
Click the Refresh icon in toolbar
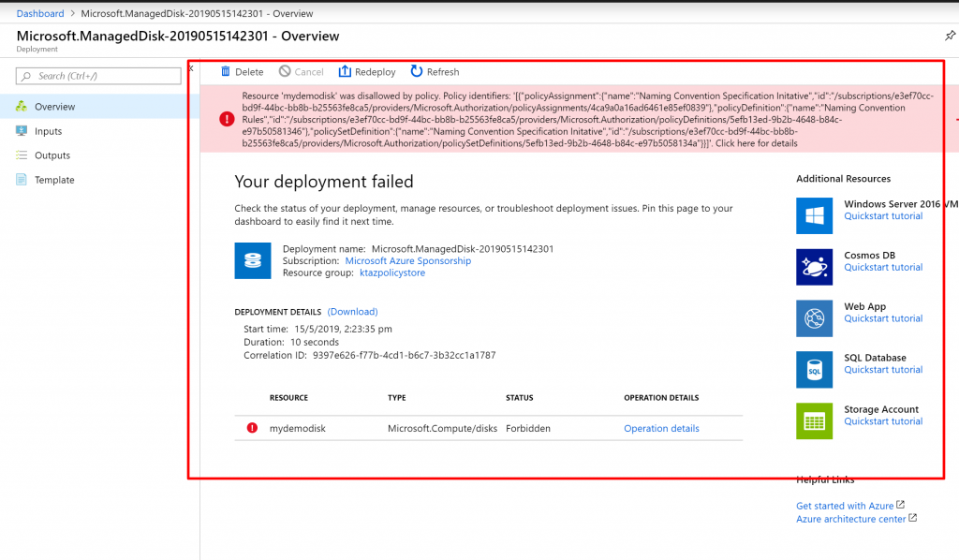417,72
